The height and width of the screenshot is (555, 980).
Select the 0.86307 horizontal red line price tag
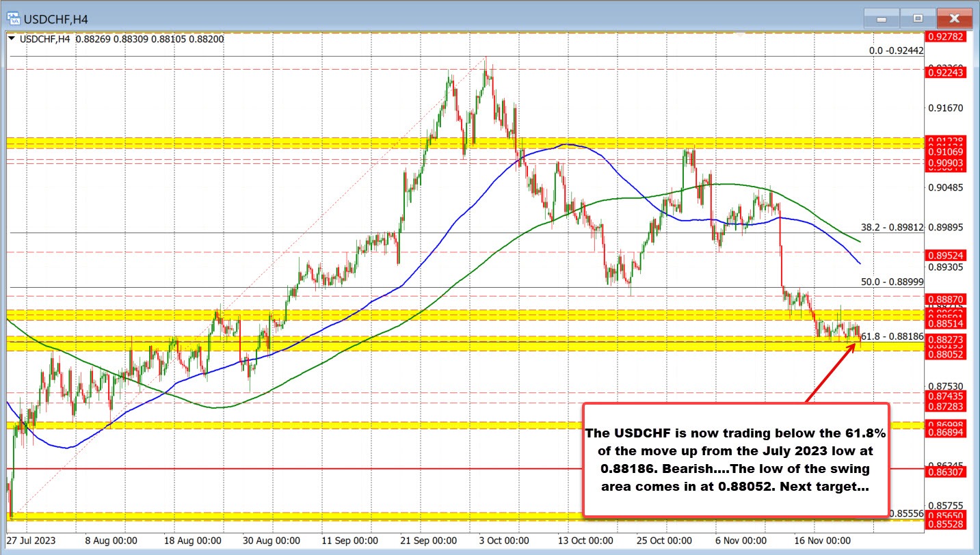[947, 472]
